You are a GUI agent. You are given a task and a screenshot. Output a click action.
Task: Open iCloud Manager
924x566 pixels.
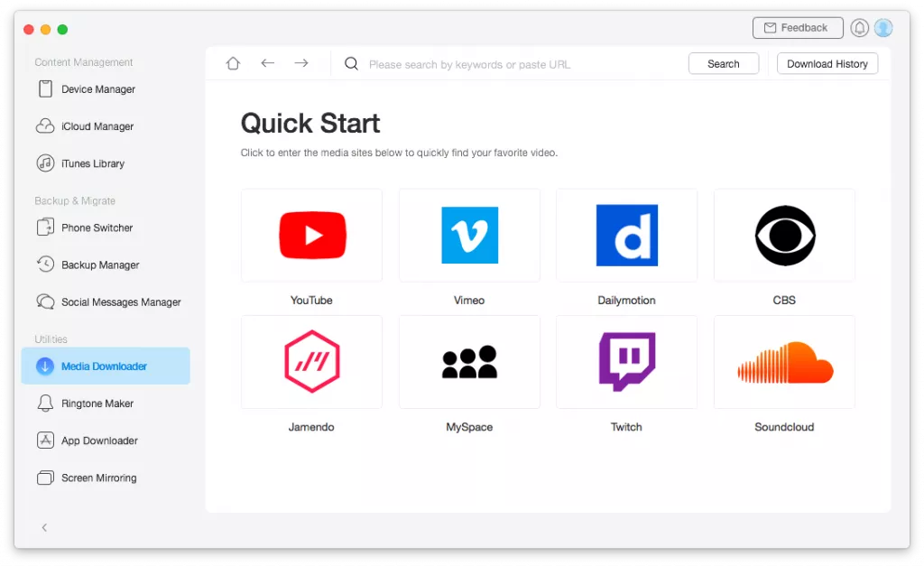point(106,126)
